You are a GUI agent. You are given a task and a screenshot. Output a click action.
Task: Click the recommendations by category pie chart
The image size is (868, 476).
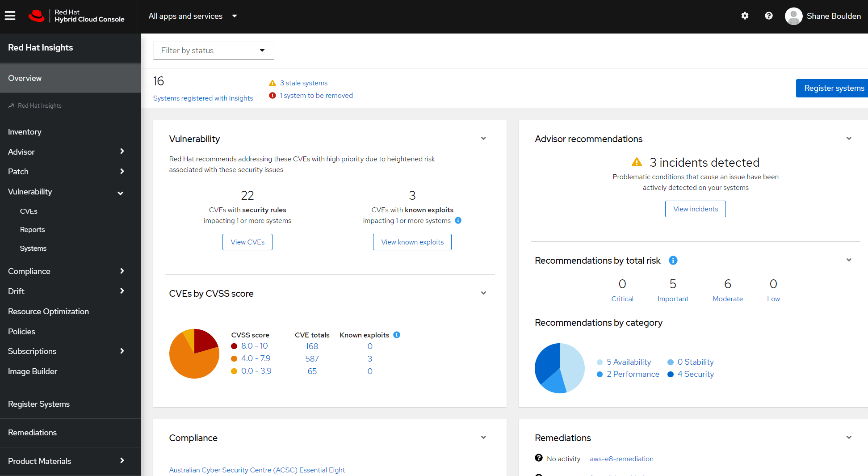point(560,368)
